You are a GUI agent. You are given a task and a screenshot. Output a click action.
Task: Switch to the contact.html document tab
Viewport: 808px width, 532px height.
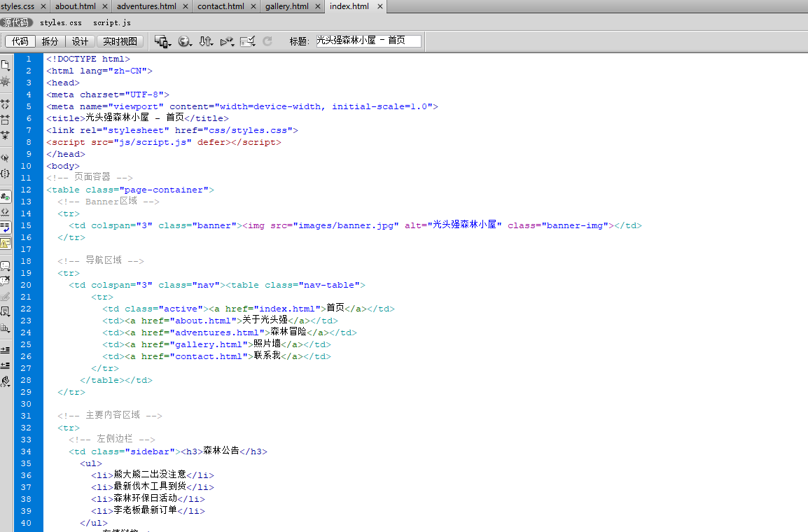(x=221, y=6)
